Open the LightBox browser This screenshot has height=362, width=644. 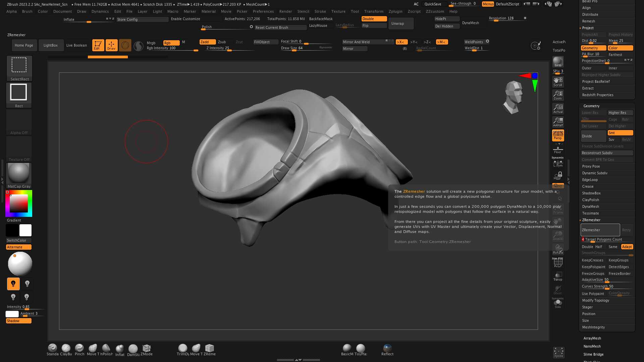(51, 45)
